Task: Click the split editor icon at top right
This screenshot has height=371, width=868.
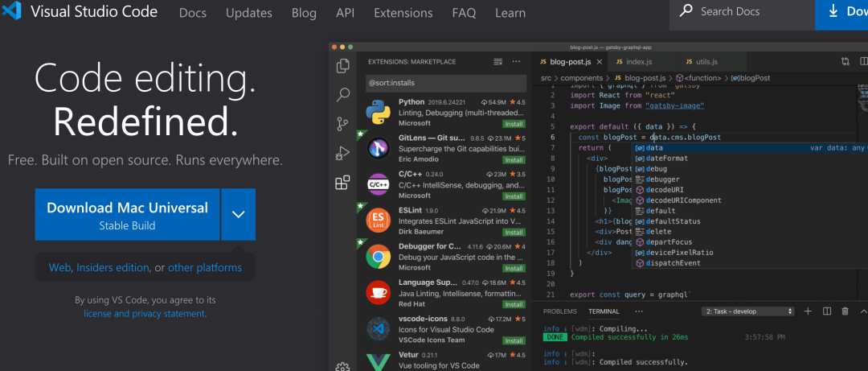Action: pyautogui.click(x=863, y=61)
